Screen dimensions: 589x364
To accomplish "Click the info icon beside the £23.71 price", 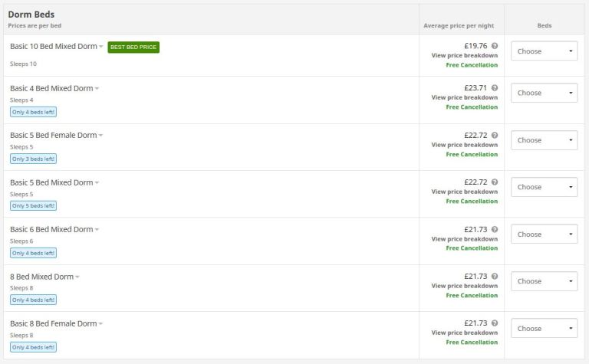I will point(495,88).
